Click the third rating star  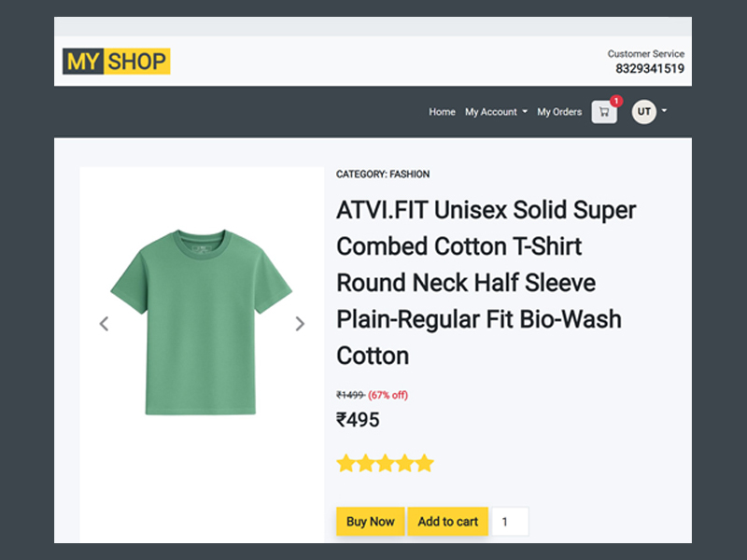tap(385, 463)
